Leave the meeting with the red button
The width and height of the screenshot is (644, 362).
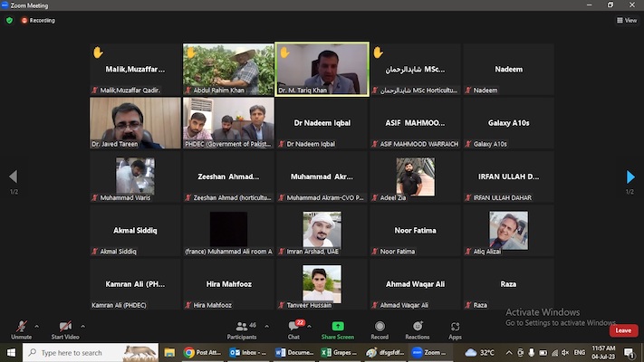point(622,330)
